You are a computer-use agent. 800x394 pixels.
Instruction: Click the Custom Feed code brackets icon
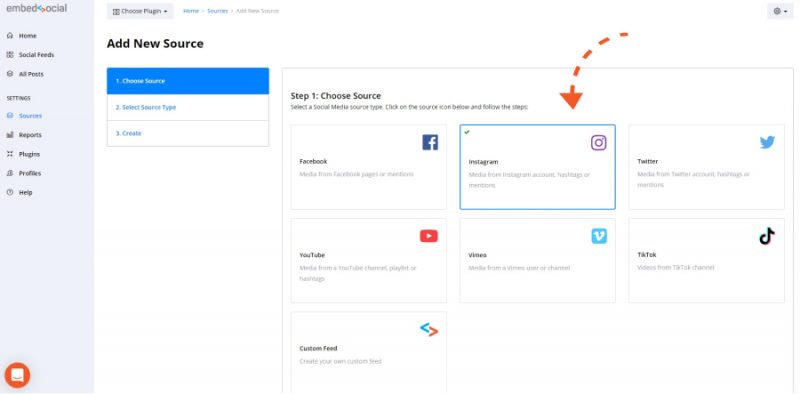tap(429, 330)
